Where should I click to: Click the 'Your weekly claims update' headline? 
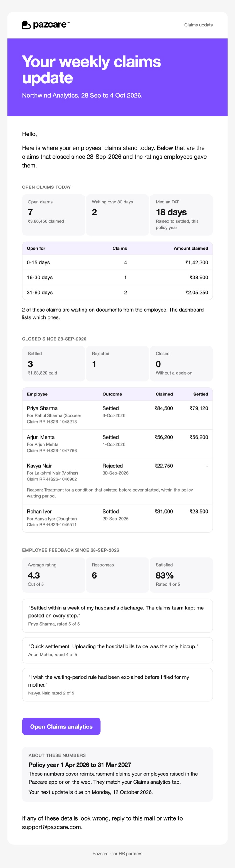(91, 70)
